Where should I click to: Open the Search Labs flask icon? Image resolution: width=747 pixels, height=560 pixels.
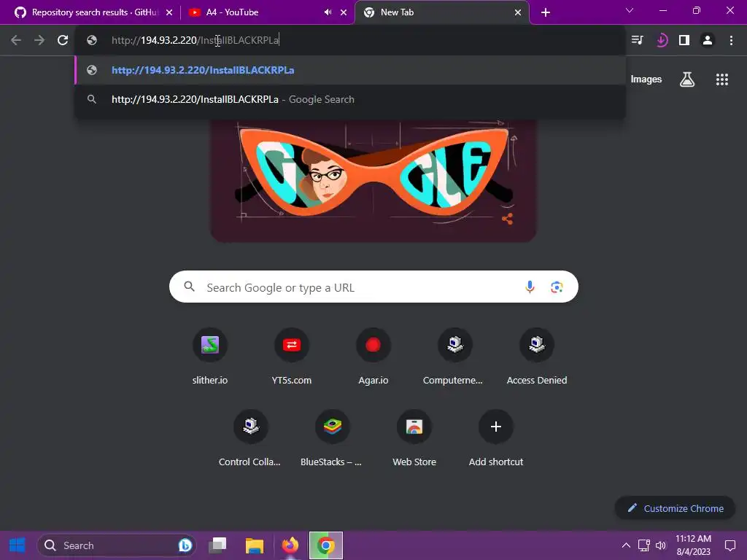687,79
